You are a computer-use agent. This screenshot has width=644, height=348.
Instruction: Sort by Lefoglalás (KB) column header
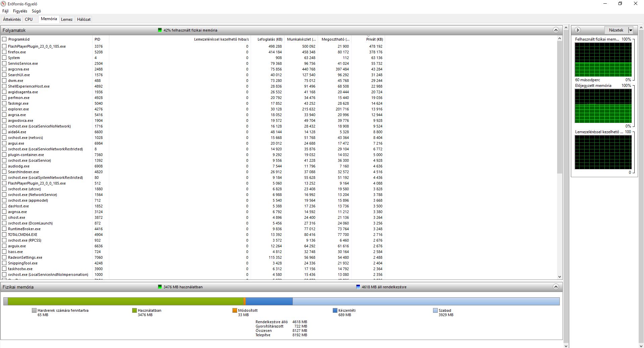click(268, 39)
